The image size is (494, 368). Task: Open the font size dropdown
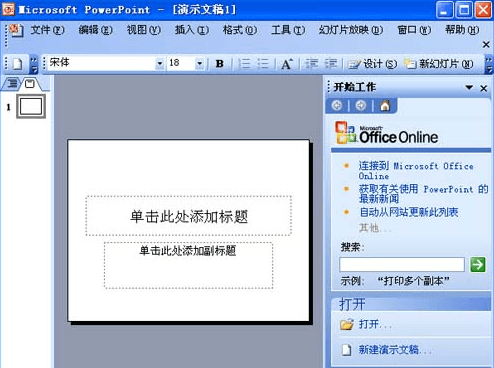(199, 63)
